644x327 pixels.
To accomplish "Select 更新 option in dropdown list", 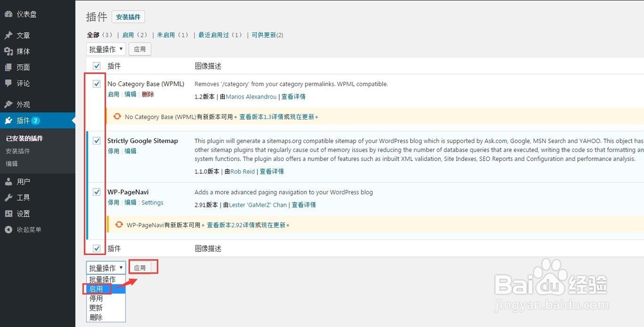I will point(106,308).
